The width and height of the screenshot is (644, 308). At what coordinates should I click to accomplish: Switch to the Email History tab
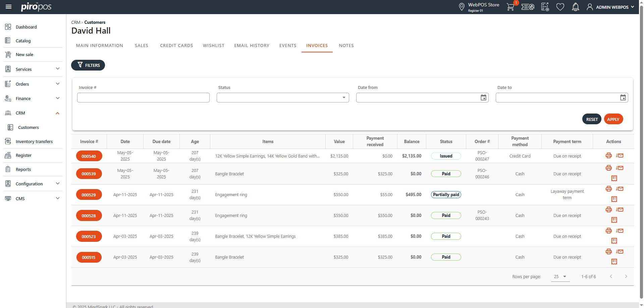[x=252, y=46]
